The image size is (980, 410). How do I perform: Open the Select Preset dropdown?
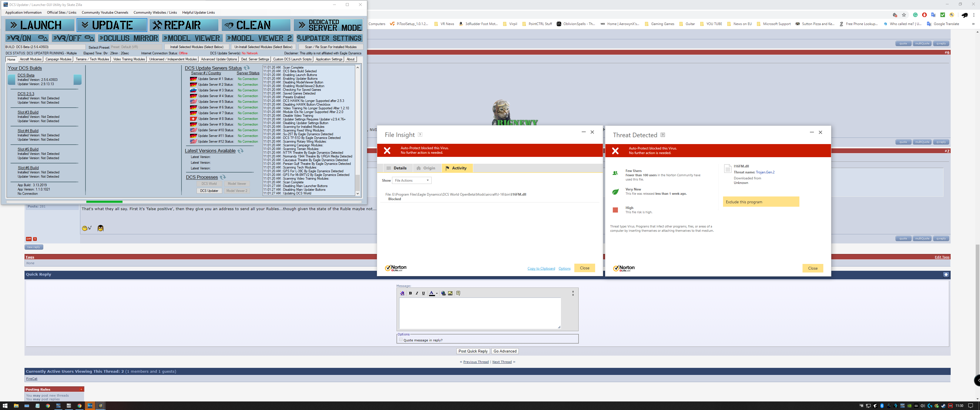point(136,47)
